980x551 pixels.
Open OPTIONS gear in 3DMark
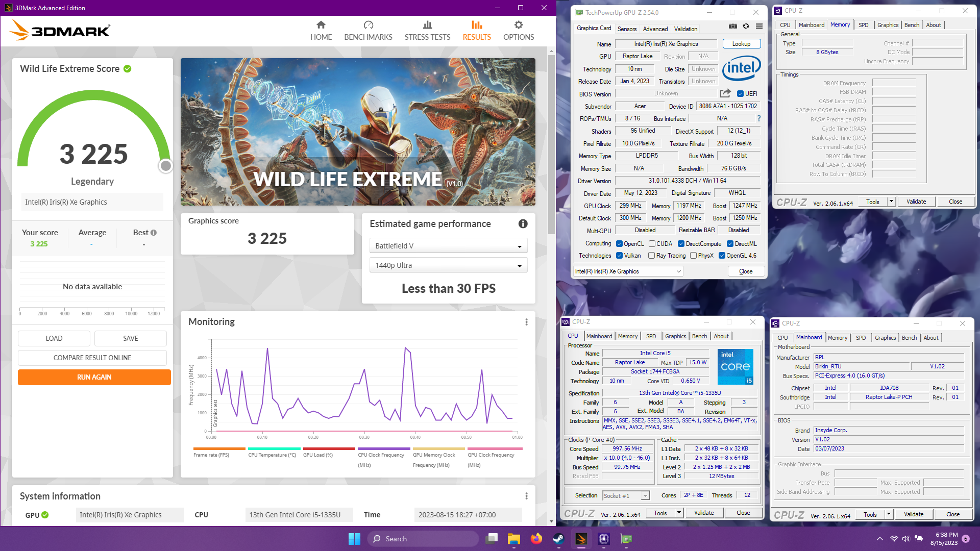519,31
